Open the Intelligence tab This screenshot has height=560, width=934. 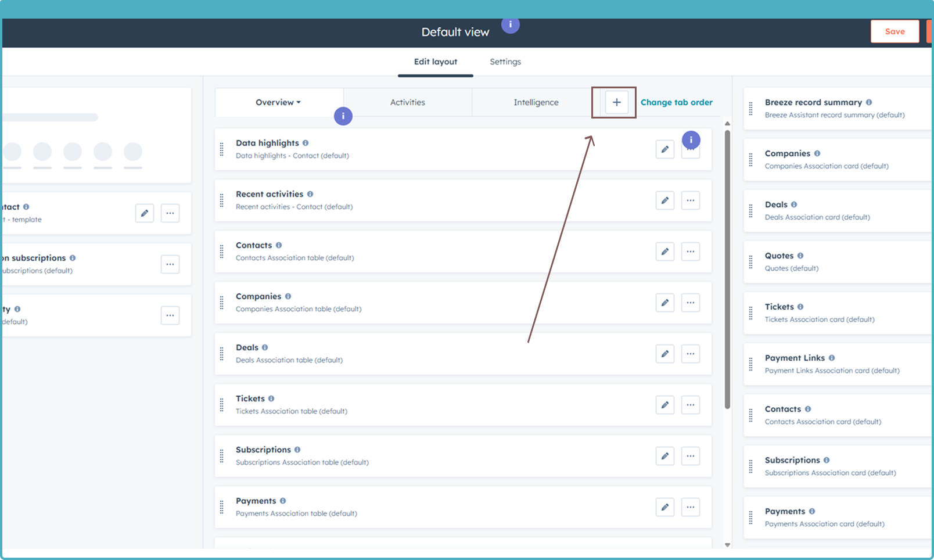coord(536,102)
